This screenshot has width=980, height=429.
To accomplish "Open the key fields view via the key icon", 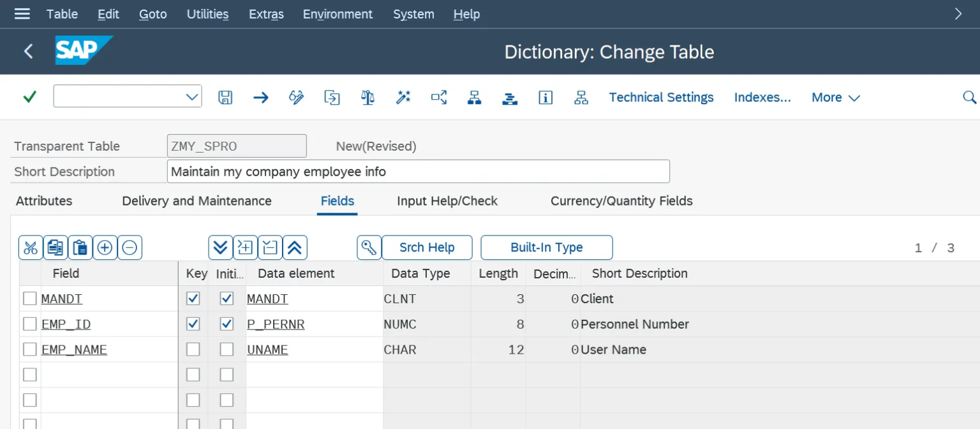I will coord(369,247).
